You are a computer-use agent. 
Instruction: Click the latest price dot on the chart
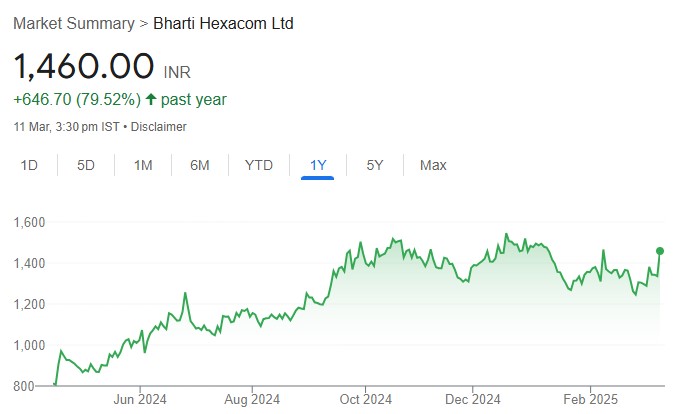click(660, 251)
